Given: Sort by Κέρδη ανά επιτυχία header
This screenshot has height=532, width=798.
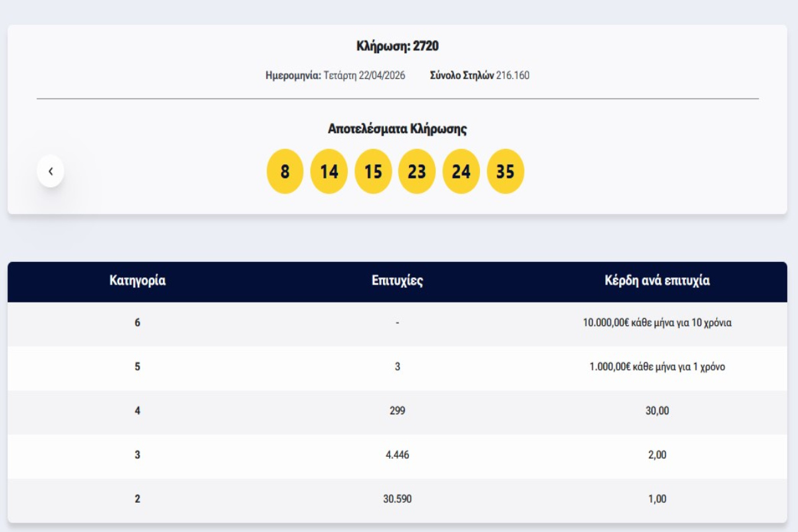Looking at the screenshot, I should coord(657,281).
